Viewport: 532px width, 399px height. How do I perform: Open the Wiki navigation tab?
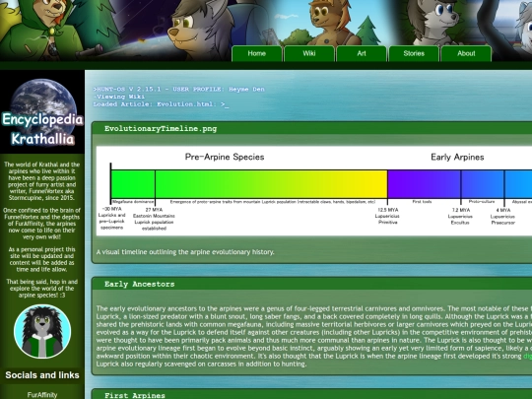pos(309,53)
